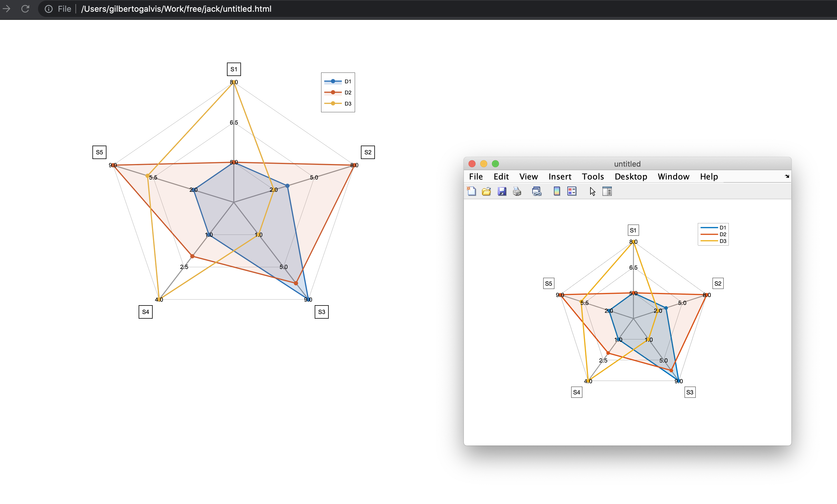The width and height of the screenshot is (837, 504).
Task: Open the View menu
Action: coord(528,176)
